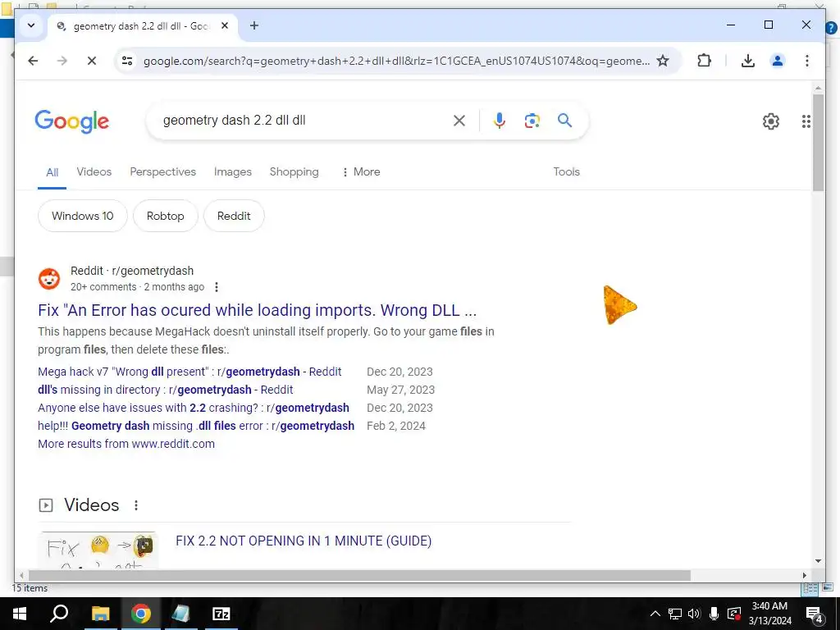The height and width of the screenshot is (630, 840).
Task: Select the Reddit filter chip
Action: pos(234,216)
